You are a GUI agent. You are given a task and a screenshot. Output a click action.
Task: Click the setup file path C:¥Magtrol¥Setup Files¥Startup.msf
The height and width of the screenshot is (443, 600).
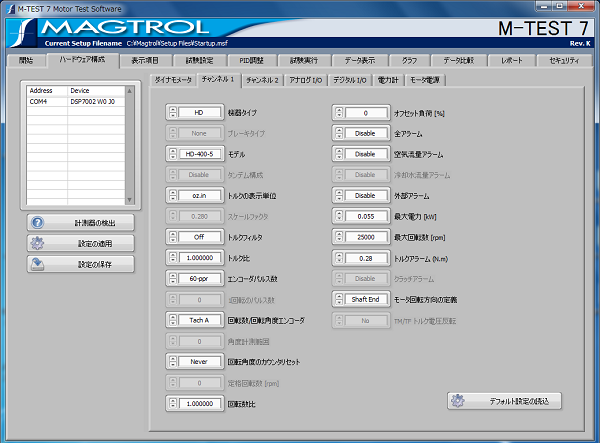177,43
